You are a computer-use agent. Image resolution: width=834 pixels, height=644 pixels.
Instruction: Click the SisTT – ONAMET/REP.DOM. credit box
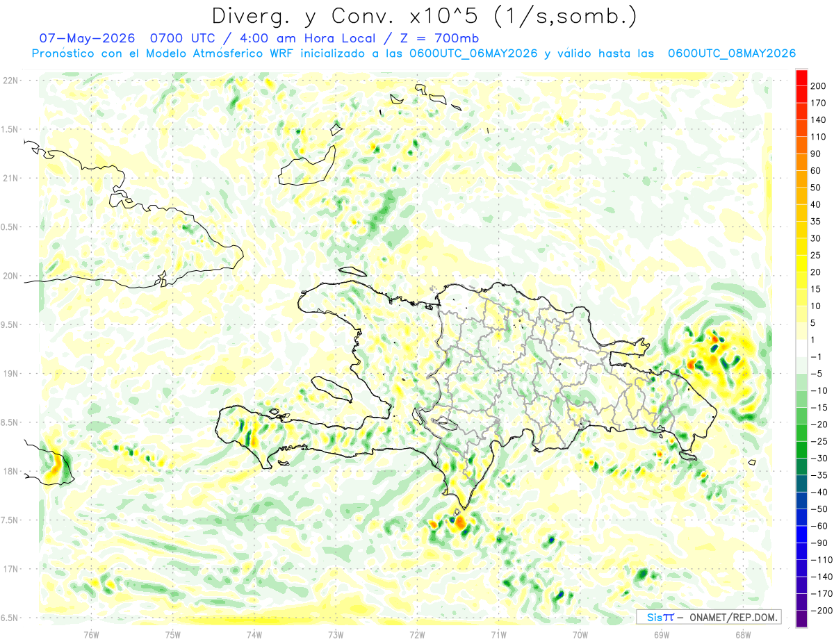pos(708,617)
